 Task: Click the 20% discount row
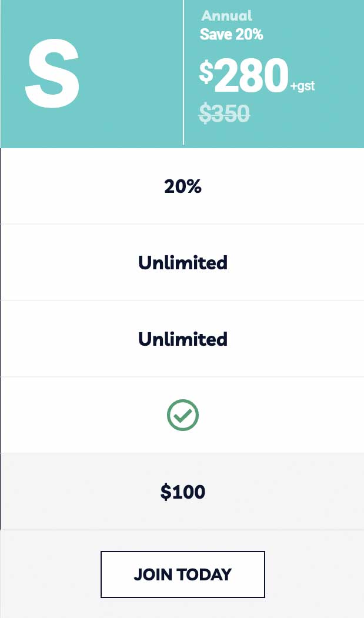tap(183, 186)
